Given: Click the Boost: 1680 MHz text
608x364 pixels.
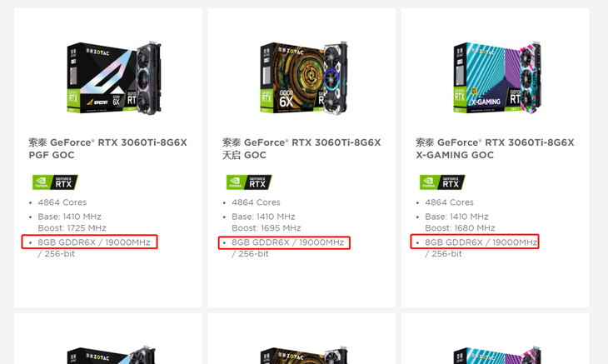Looking at the screenshot, I should [460, 228].
